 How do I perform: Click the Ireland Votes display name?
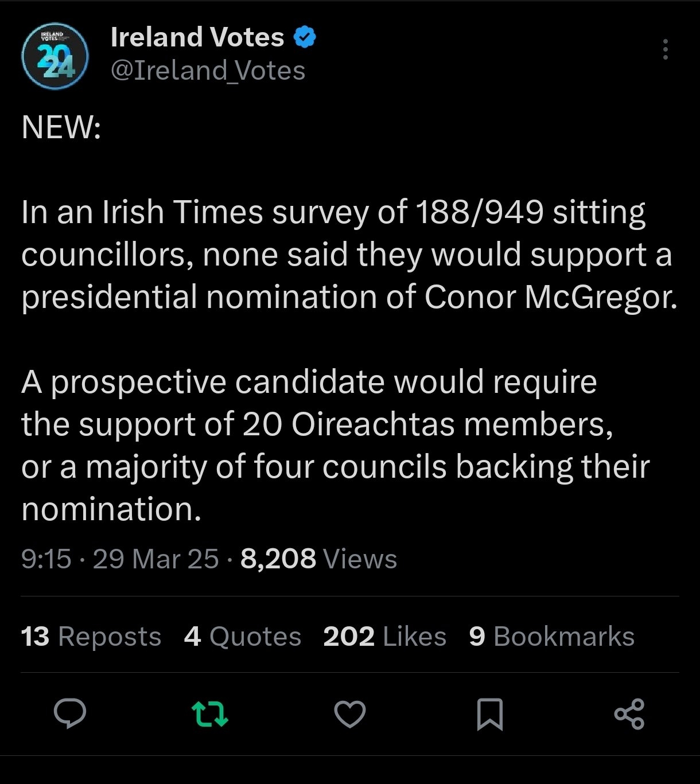(x=197, y=37)
